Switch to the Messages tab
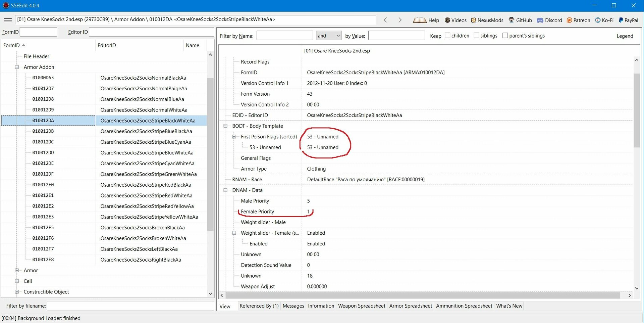This screenshot has height=323, width=644. (x=293, y=306)
